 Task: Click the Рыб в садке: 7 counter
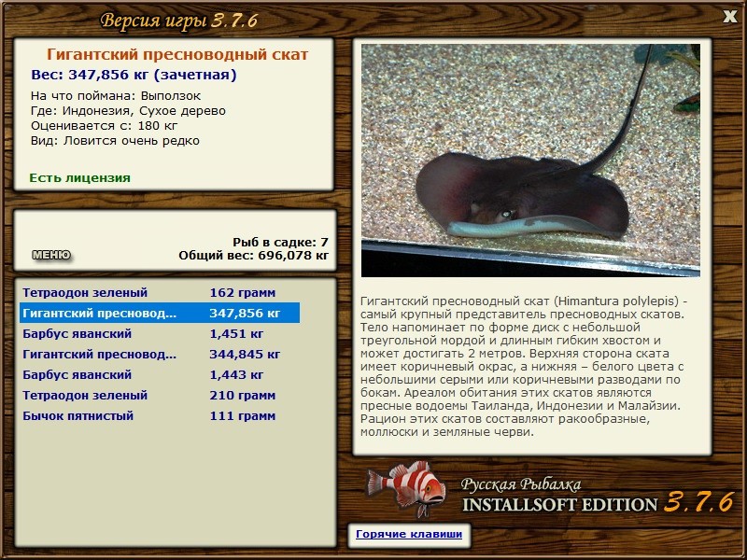click(281, 242)
